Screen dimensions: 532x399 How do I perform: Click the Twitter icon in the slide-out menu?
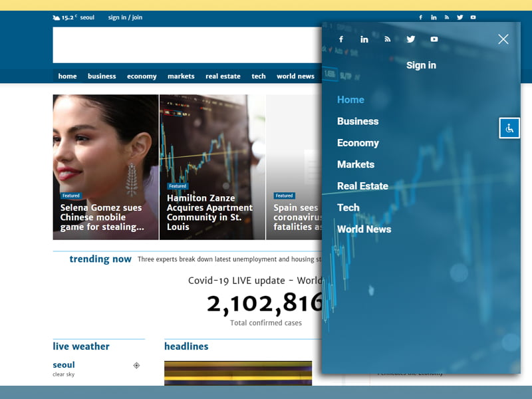pos(411,39)
